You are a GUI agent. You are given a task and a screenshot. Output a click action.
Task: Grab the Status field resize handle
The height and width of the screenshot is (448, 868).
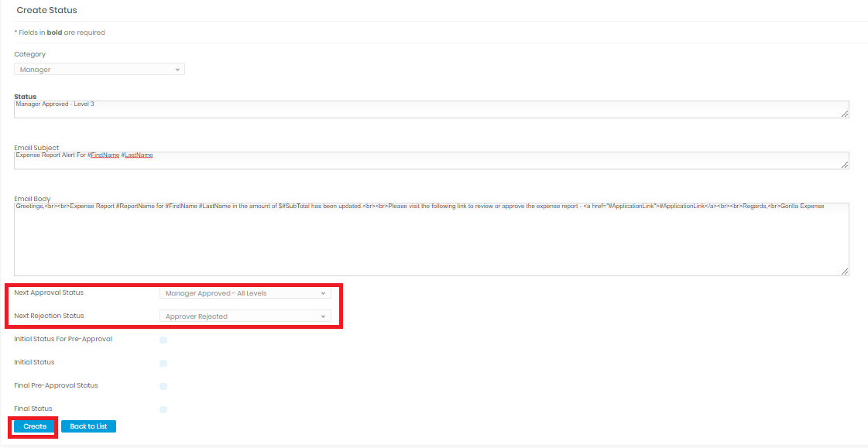[x=844, y=114]
